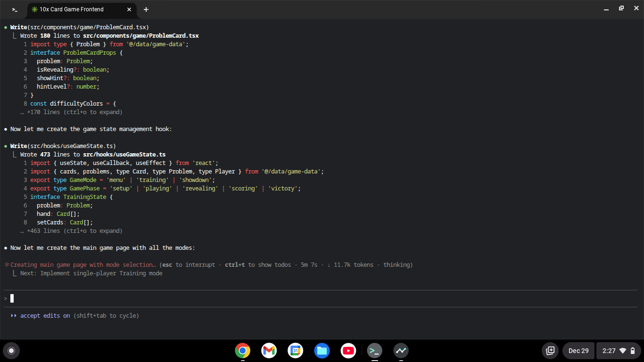Launch Gmail from the shelf
The width and height of the screenshot is (644, 362).
[x=269, y=351]
